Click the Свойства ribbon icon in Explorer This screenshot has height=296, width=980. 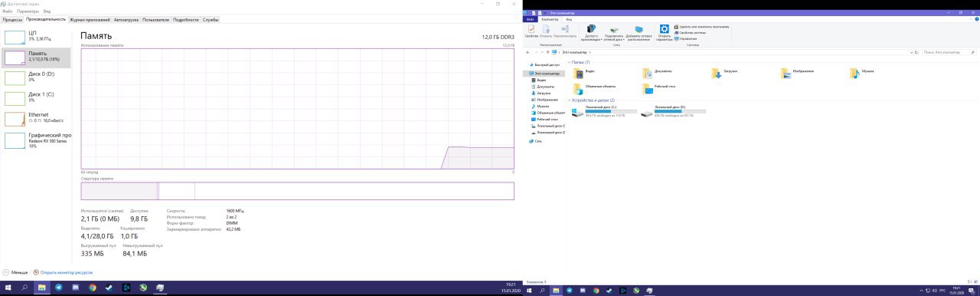tap(531, 31)
